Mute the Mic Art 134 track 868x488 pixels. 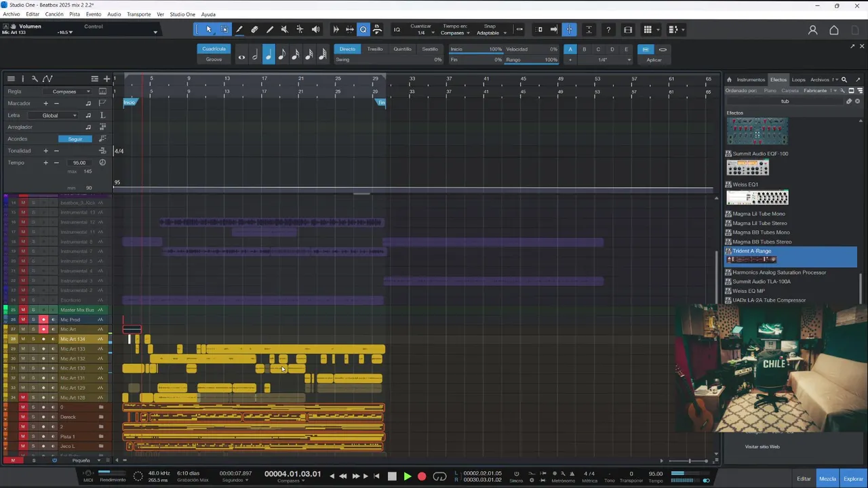pos(22,339)
